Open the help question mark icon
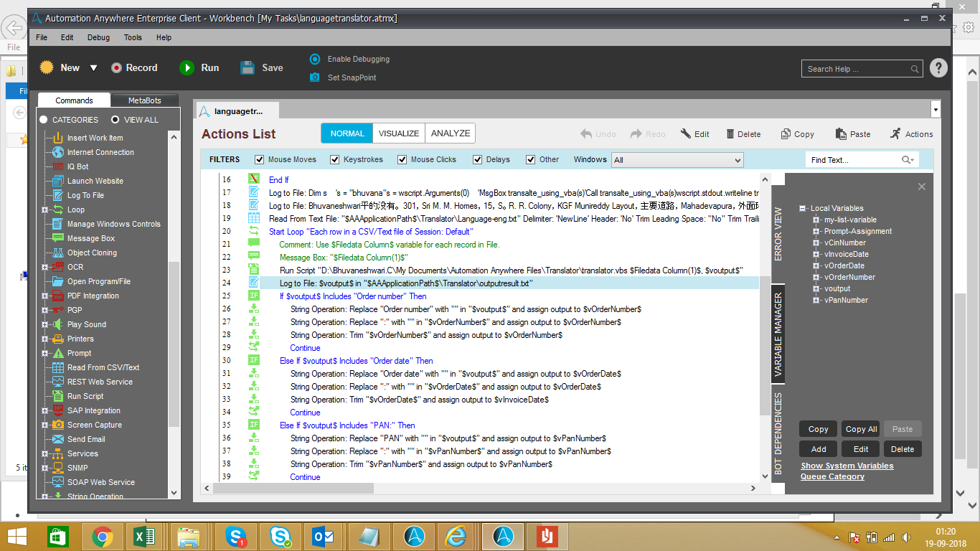 [938, 68]
